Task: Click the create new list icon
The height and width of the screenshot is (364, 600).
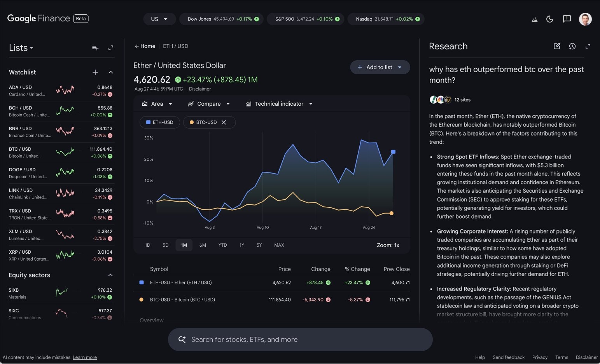Action: coord(95,48)
